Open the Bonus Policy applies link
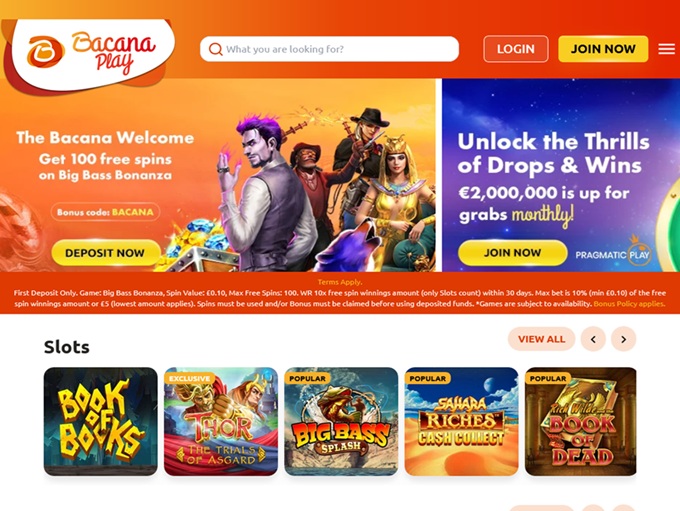This screenshot has width=680, height=511. pyautogui.click(x=629, y=304)
